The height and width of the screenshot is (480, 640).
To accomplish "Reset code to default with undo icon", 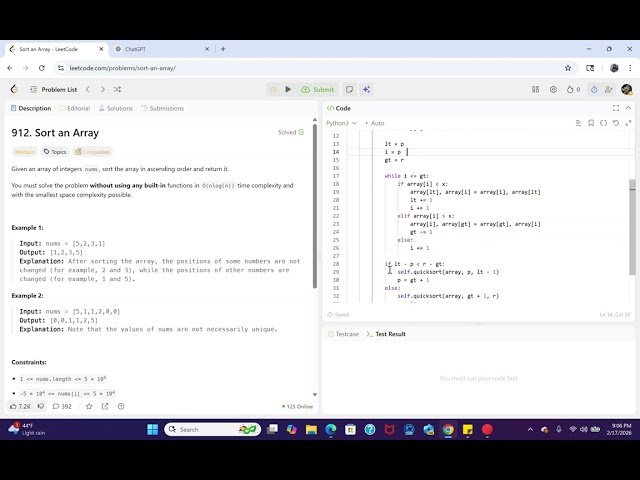I will [616, 123].
